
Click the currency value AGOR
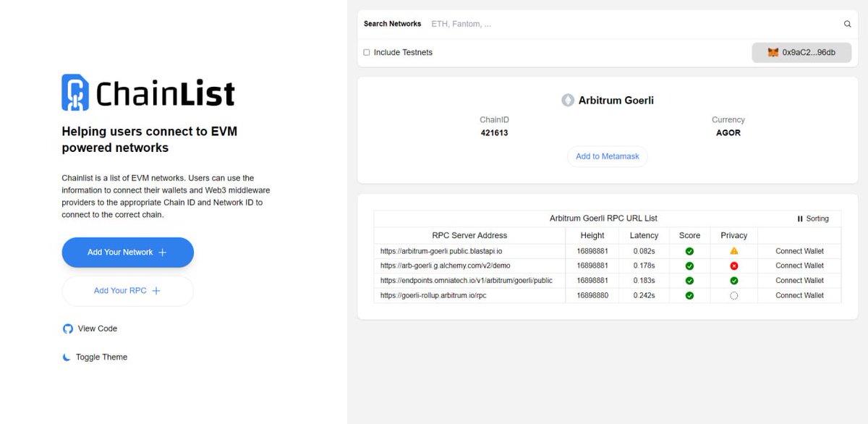[728, 133]
